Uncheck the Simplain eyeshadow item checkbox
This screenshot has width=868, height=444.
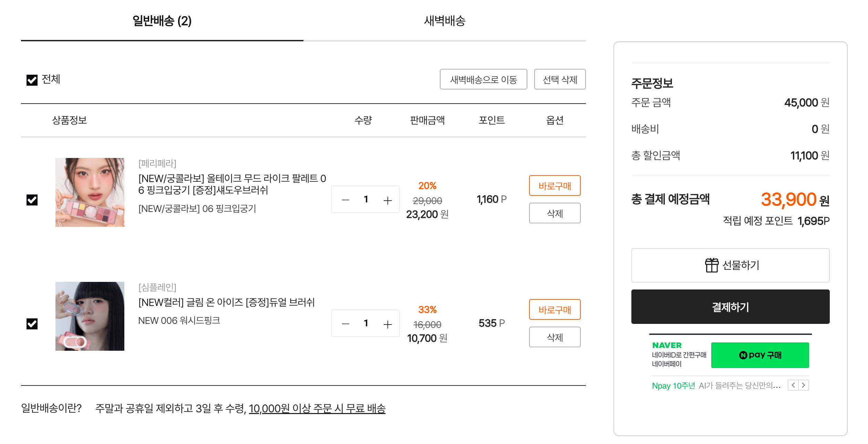32,324
